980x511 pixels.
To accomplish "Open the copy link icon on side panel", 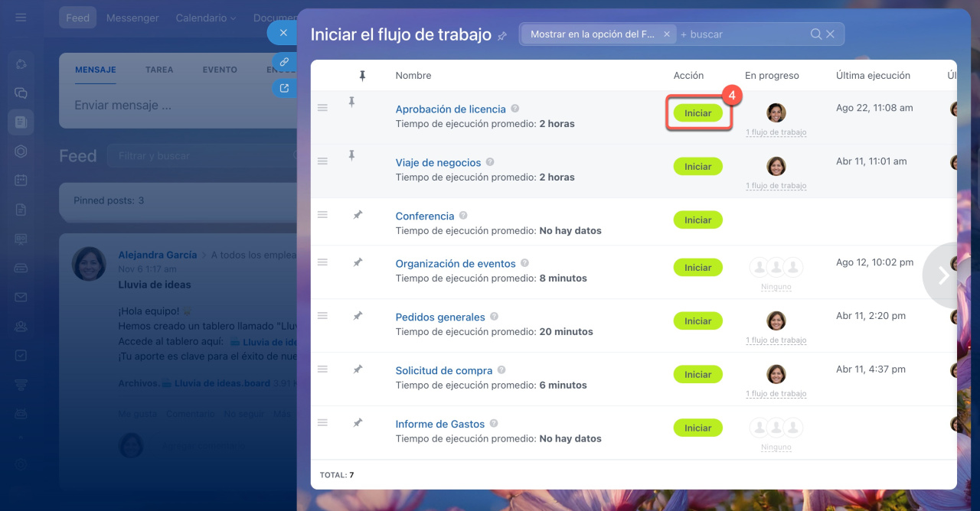I will (x=284, y=61).
